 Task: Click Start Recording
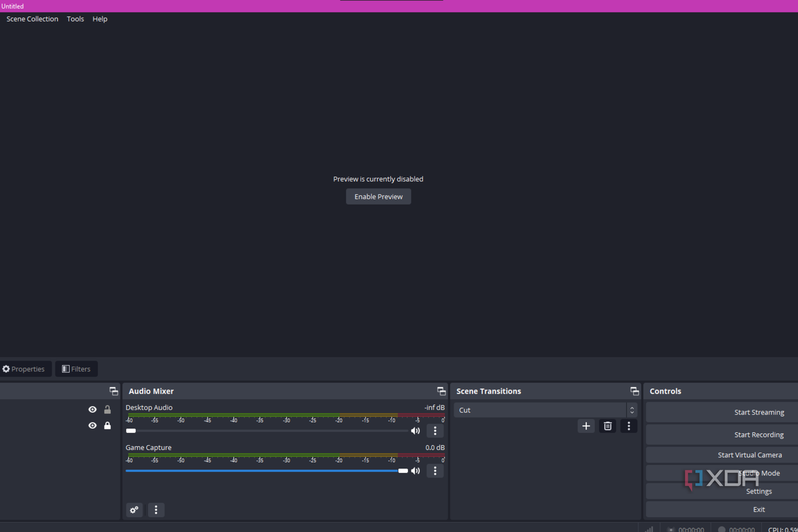pyautogui.click(x=722, y=434)
